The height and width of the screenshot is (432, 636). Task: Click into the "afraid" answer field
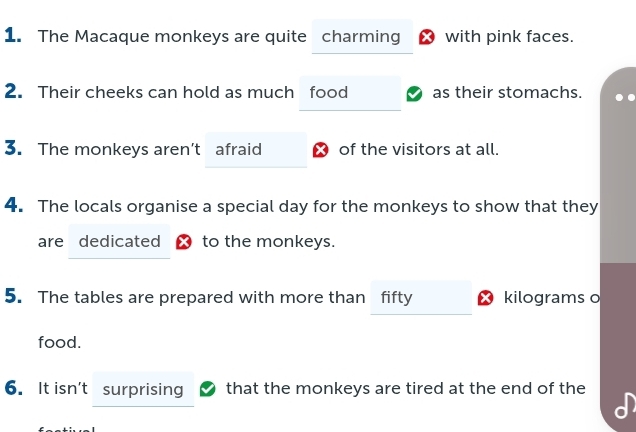(256, 151)
